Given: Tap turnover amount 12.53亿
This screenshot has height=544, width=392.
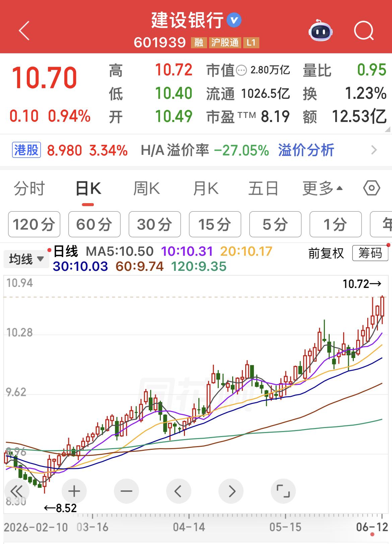Looking at the screenshot, I should tap(359, 116).
